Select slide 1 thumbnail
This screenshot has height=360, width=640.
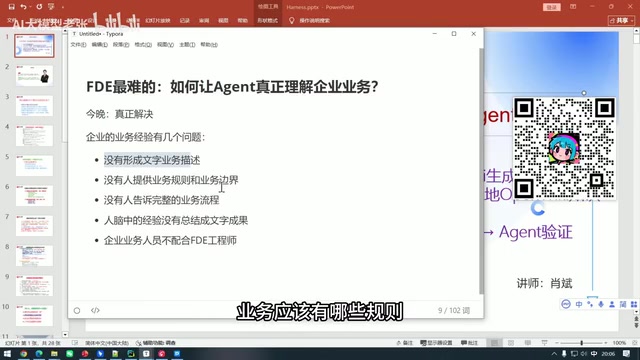coord(34,46)
